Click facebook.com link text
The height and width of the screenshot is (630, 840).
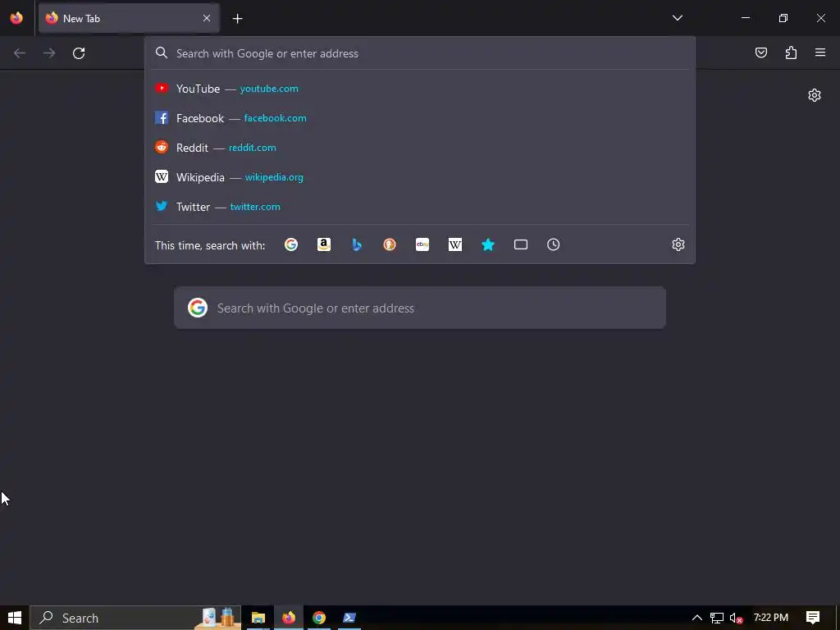tap(276, 118)
